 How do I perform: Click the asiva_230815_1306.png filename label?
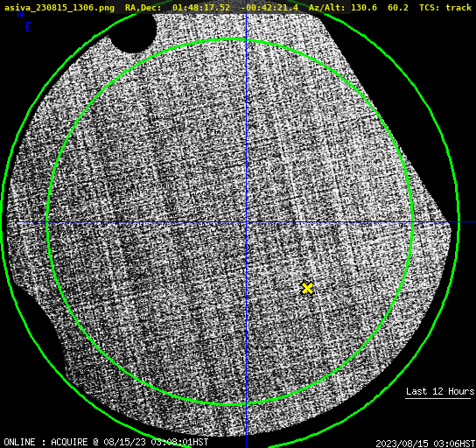pos(59,7)
